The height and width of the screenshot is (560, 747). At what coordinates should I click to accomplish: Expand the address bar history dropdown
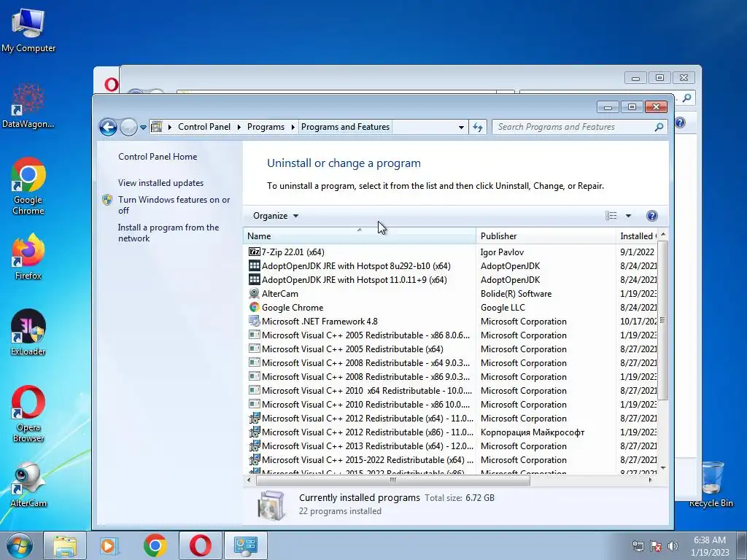pos(461,127)
